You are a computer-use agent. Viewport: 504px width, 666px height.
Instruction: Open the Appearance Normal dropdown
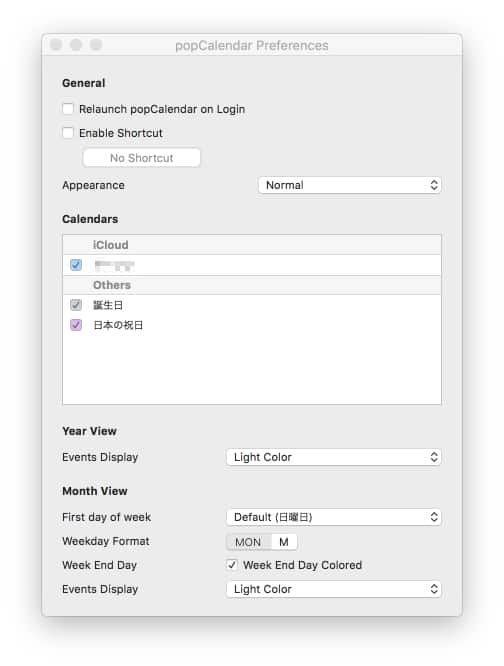(x=349, y=185)
